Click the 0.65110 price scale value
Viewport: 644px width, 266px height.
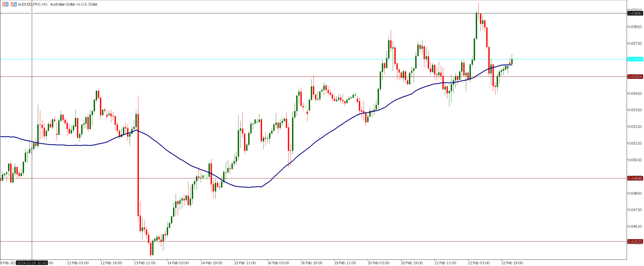pos(635,143)
